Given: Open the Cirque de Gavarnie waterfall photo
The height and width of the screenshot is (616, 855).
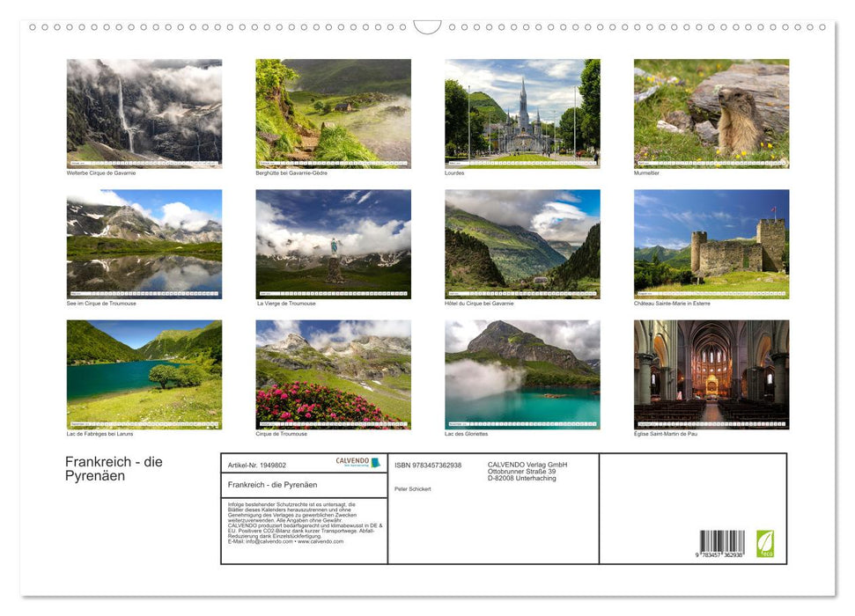Looking at the screenshot, I should 144,113.
